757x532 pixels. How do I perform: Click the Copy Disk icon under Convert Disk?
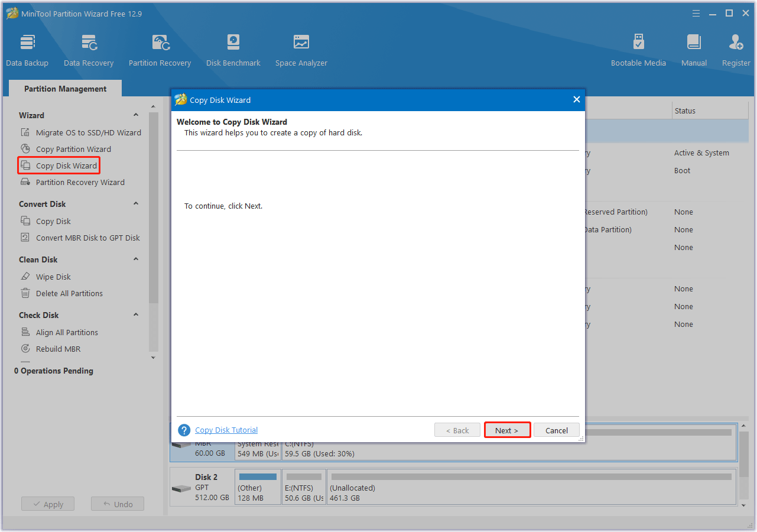25,221
